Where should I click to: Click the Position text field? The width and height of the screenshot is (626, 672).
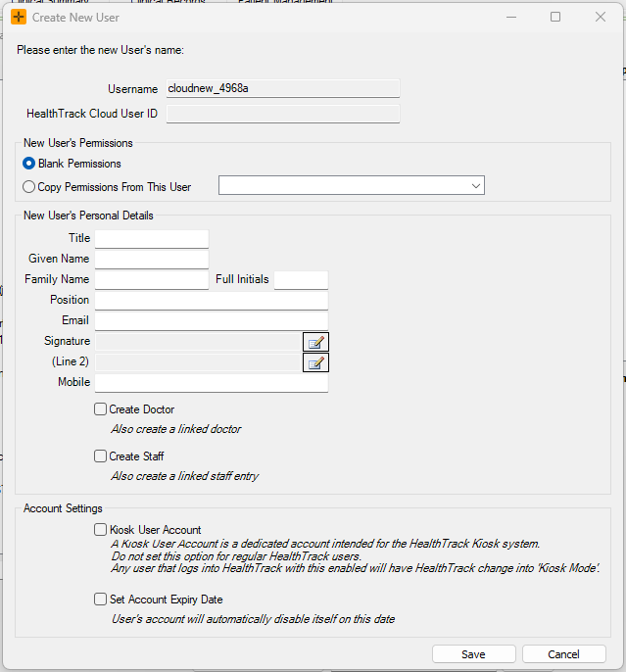click(212, 301)
